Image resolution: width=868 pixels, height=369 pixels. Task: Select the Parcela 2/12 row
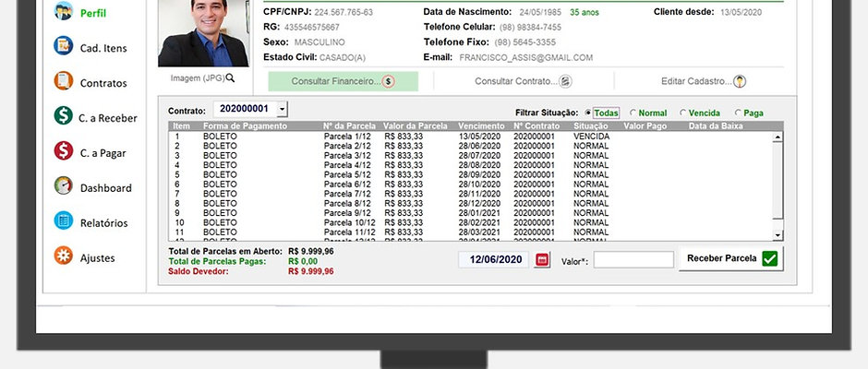click(x=471, y=146)
